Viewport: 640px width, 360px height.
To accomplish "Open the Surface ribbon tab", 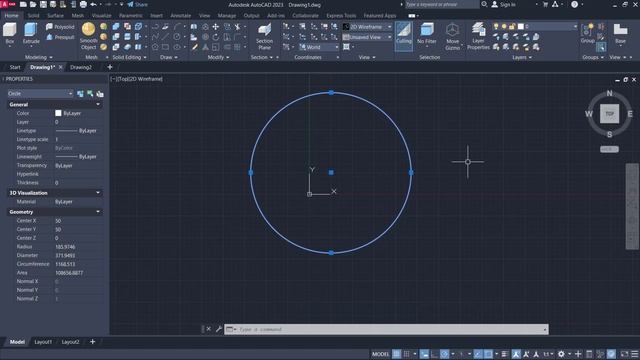I will coord(55,16).
